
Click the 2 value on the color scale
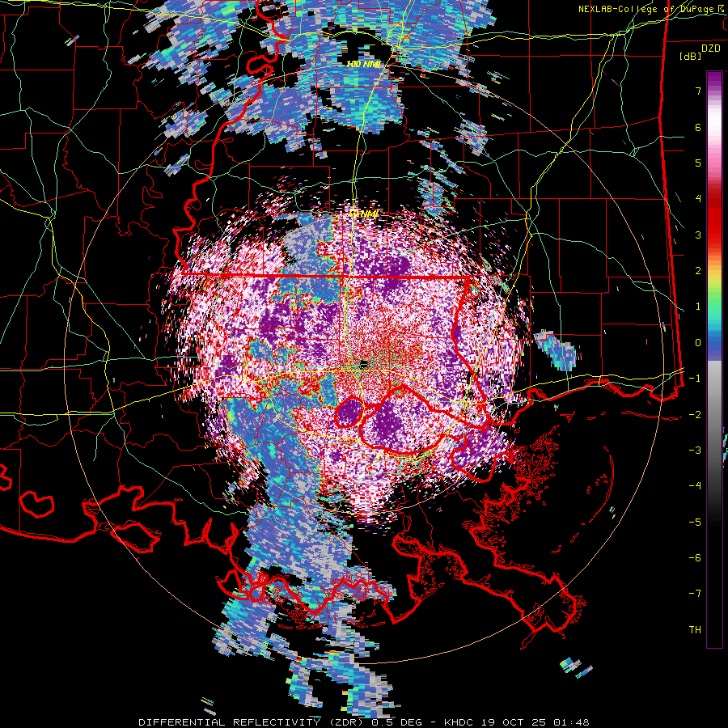tap(698, 271)
